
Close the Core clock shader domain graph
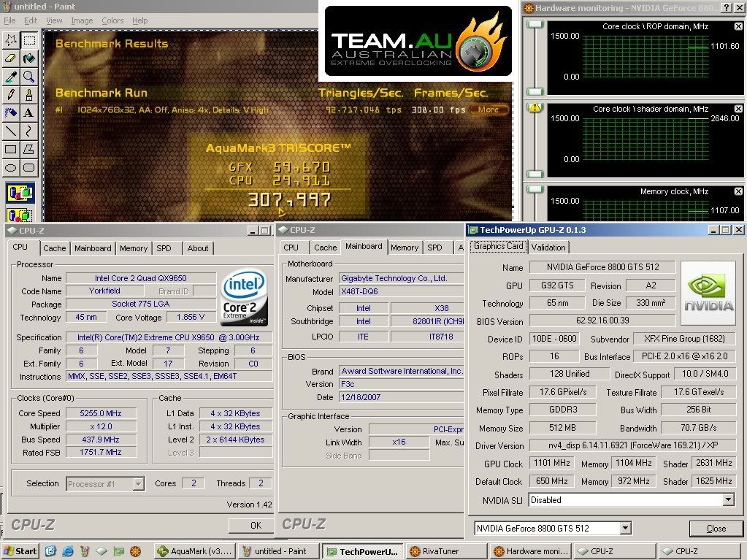[738, 109]
